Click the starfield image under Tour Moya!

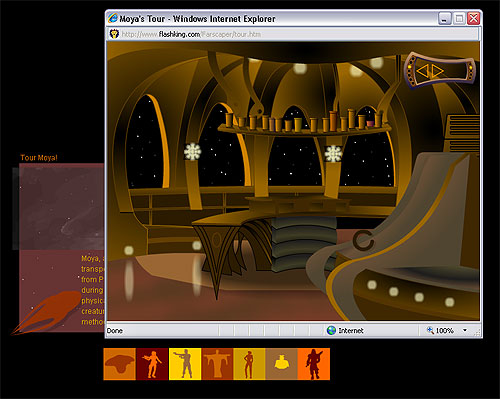point(62,207)
